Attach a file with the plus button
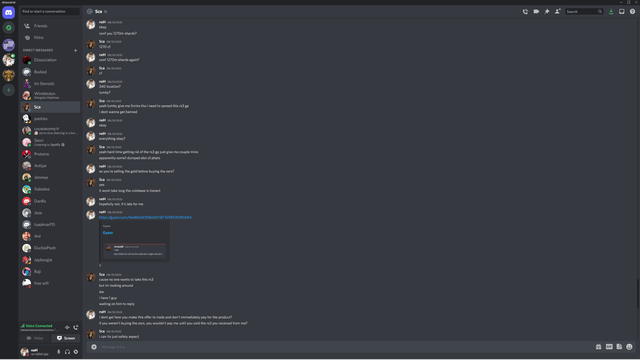Image resolution: width=640 pixels, height=360 pixels. (94, 347)
